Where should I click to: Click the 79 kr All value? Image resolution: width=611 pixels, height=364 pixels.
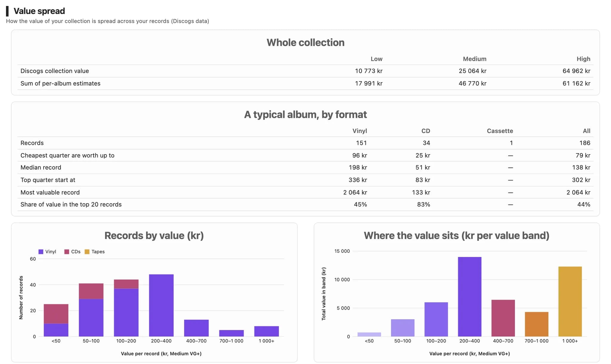583,155
